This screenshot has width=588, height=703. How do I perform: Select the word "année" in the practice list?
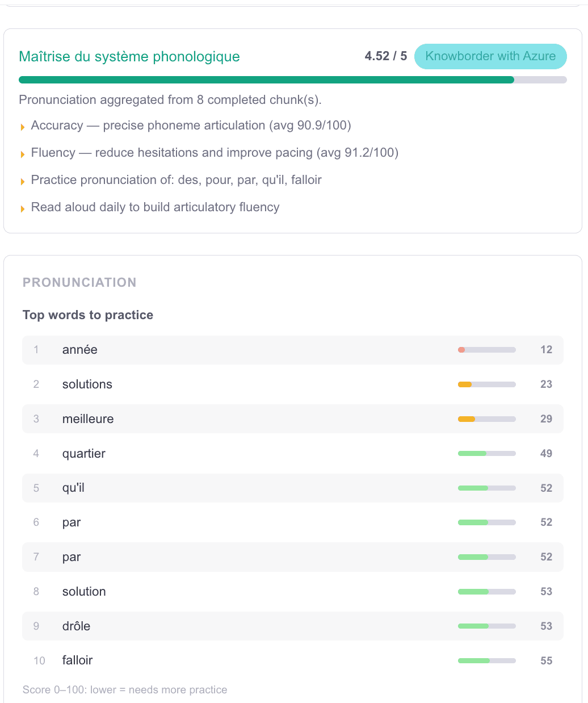(x=80, y=350)
